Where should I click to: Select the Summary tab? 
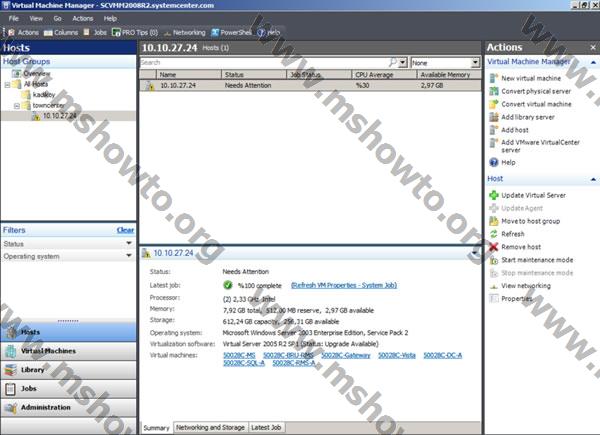point(156,428)
